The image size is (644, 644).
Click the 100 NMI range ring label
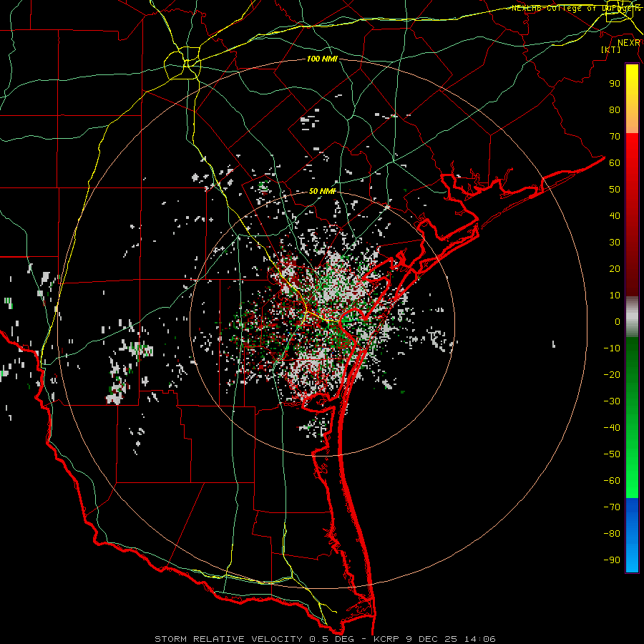pyautogui.click(x=322, y=59)
